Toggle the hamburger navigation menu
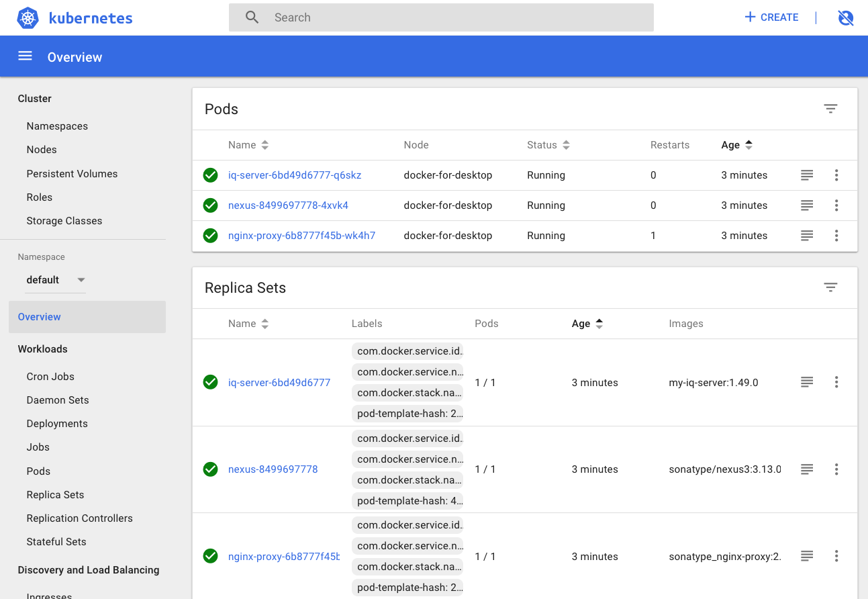Image resolution: width=868 pixels, height=599 pixels. point(25,56)
